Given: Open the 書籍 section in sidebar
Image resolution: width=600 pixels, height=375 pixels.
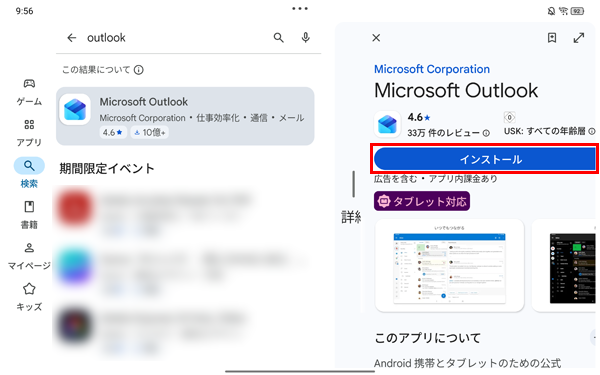Looking at the screenshot, I should 29,215.
